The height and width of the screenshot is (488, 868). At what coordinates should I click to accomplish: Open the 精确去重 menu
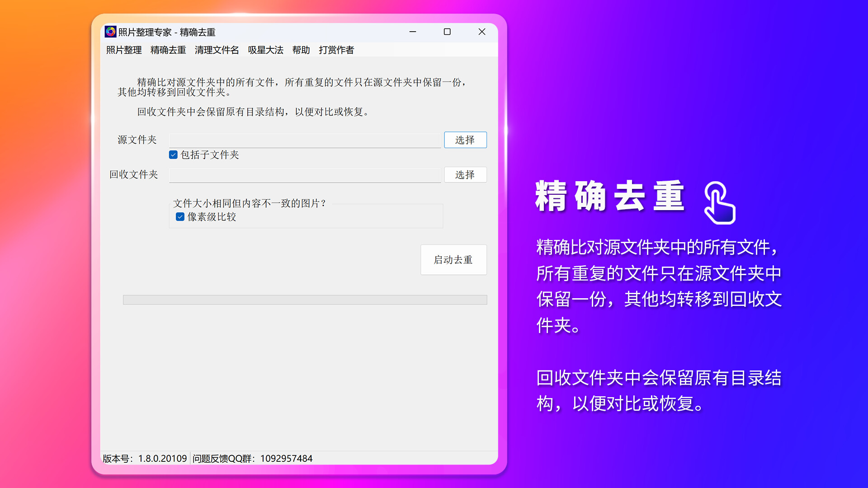[168, 50]
